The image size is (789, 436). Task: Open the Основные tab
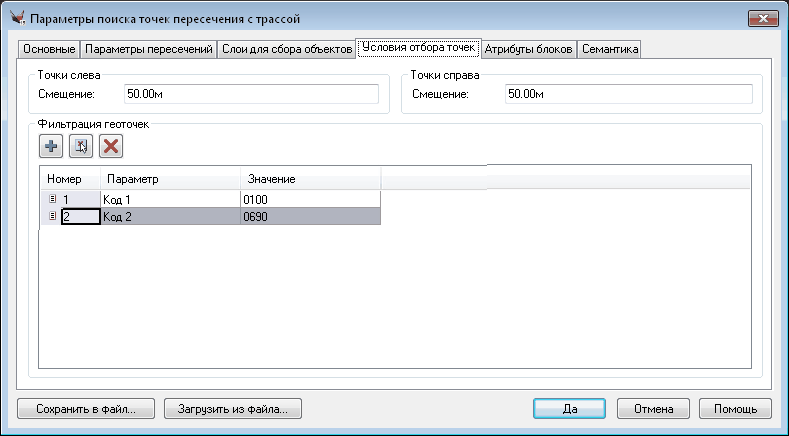(49, 49)
